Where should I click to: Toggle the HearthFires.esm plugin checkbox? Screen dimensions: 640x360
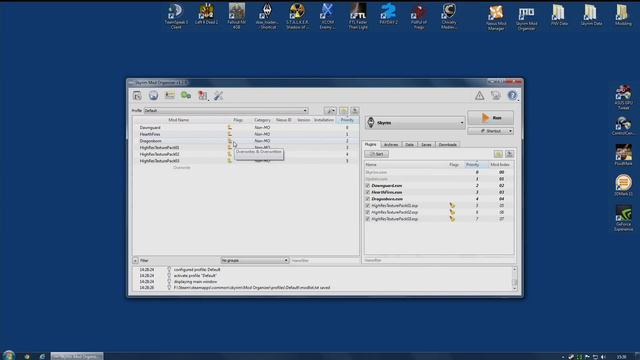click(367, 192)
